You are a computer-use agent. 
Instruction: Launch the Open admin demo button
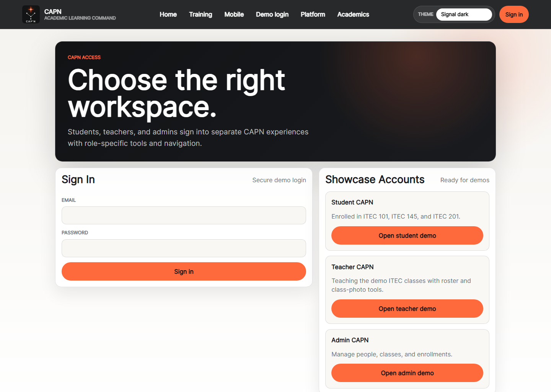[x=407, y=373]
